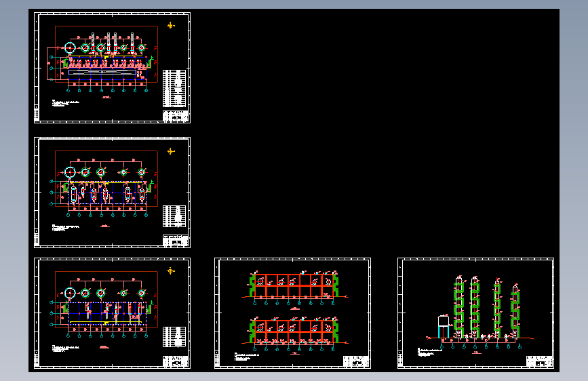Select the middle-left plan drawing sheet
Viewport: 588px width, 381px height.
click(112, 193)
